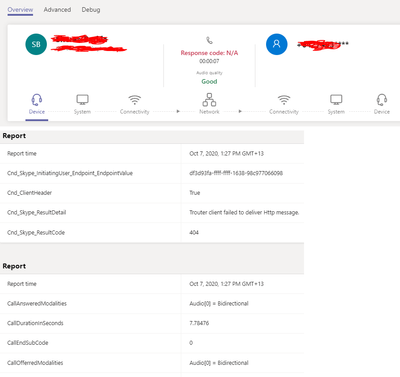The image size is (400, 377).
Task: Click the Cnd_Skype_ResultCode row label
Action: click(36, 232)
